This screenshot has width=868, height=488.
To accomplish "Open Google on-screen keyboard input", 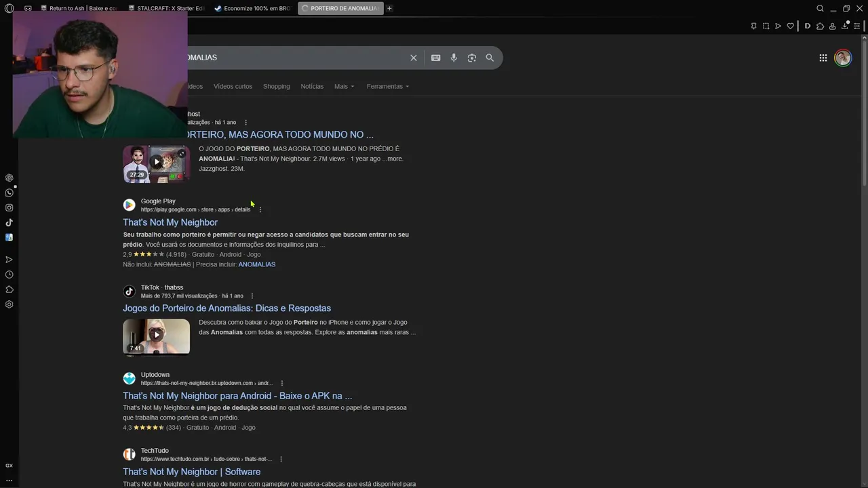I will click(x=436, y=58).
